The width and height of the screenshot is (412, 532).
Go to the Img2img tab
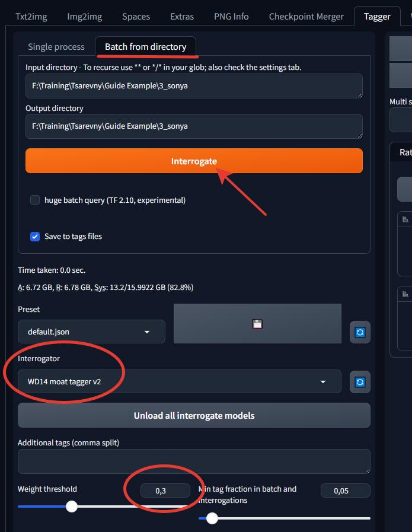tap(84, 16)
